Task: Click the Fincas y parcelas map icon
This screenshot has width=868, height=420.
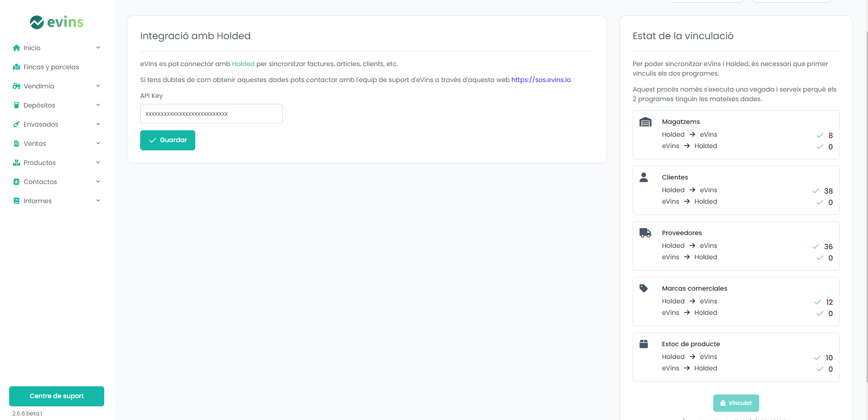Action: [x=16, y=67]
